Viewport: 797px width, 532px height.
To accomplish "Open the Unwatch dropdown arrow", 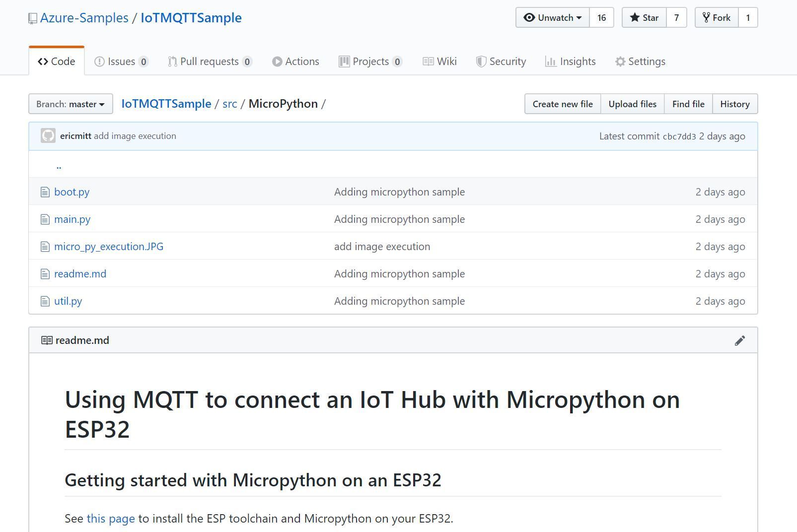I will coord(579,17).
